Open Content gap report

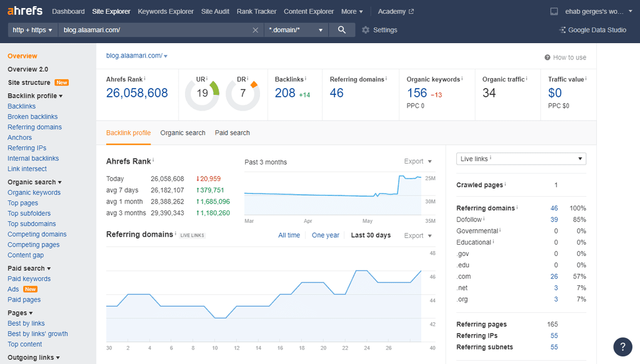(x=26, y=255)
